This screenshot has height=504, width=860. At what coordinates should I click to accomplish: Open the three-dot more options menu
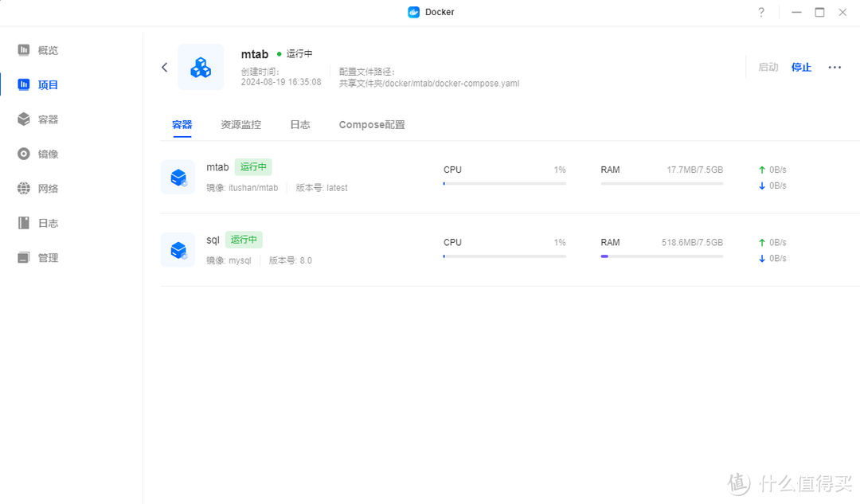(x=834, y=67)
